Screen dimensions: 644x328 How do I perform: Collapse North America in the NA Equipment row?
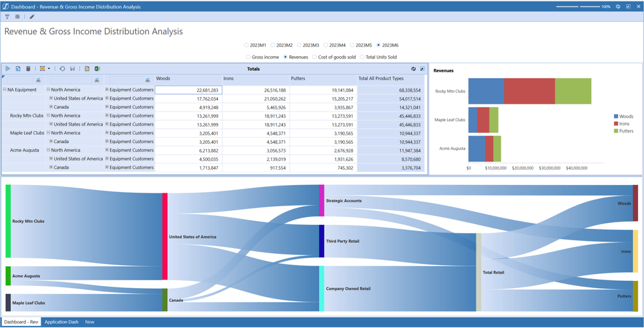coord(48,90)
